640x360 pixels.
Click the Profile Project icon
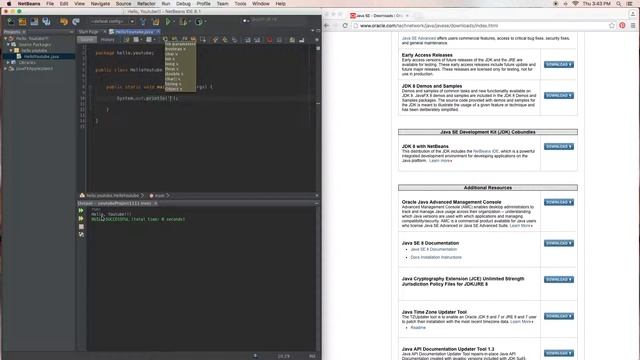(x=198, y=21)
